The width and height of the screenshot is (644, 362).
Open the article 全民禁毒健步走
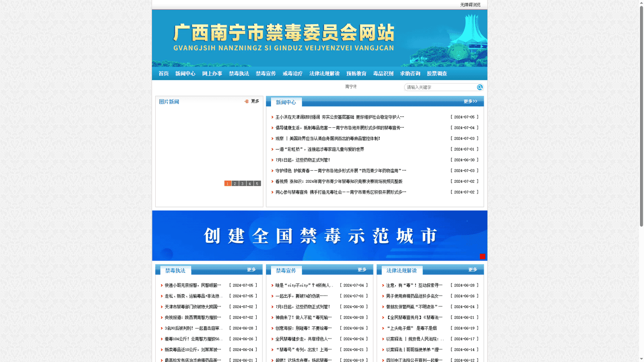pyautogui.click(x=304, y=339)
